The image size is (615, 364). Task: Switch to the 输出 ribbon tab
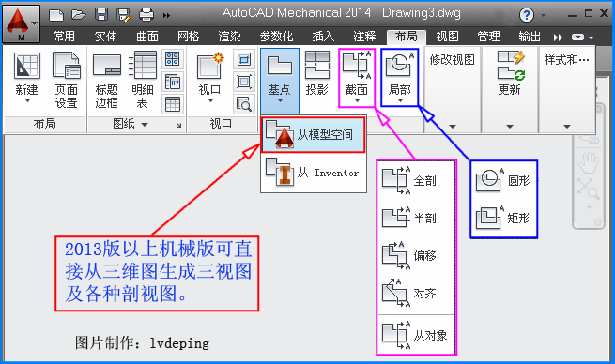(x=530, y=37)
